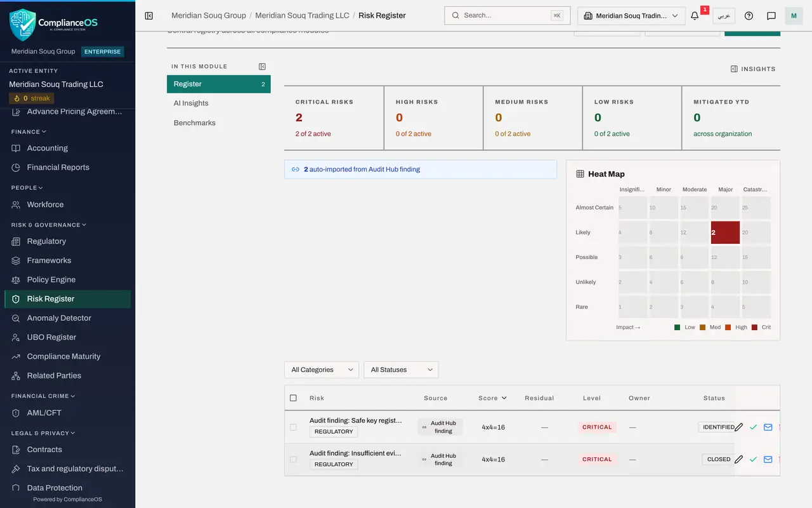
Task: Navigate to Meridian Souq Group breadcrumb
Action: tap(209, 15)
